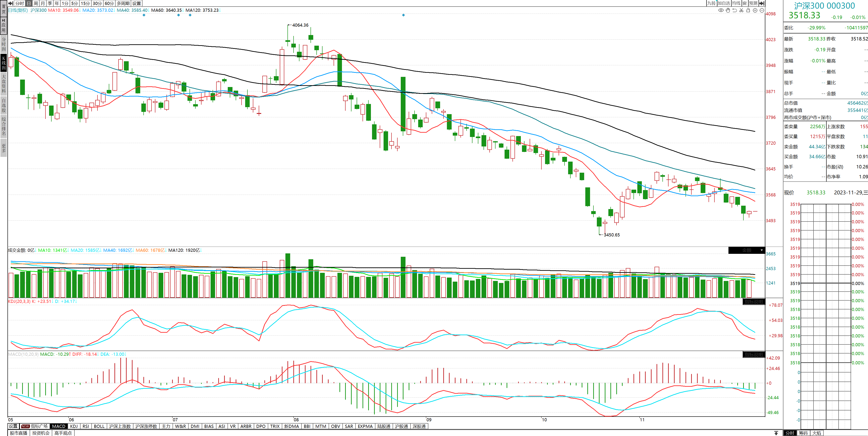Toggle the eye visibility icon on chart
Viewport: 868px width, 436px height.
click(x=721, y=10)
